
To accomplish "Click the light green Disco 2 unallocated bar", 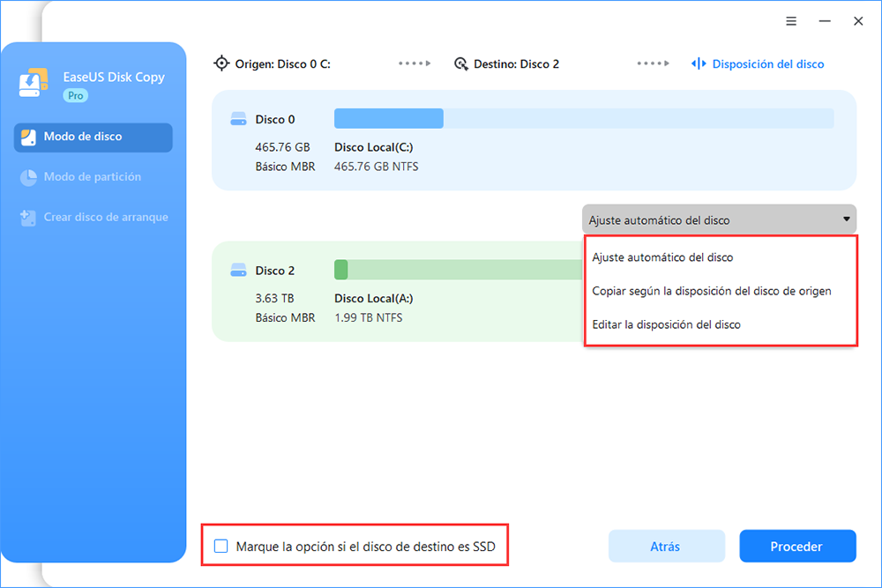I will [465, 270].
